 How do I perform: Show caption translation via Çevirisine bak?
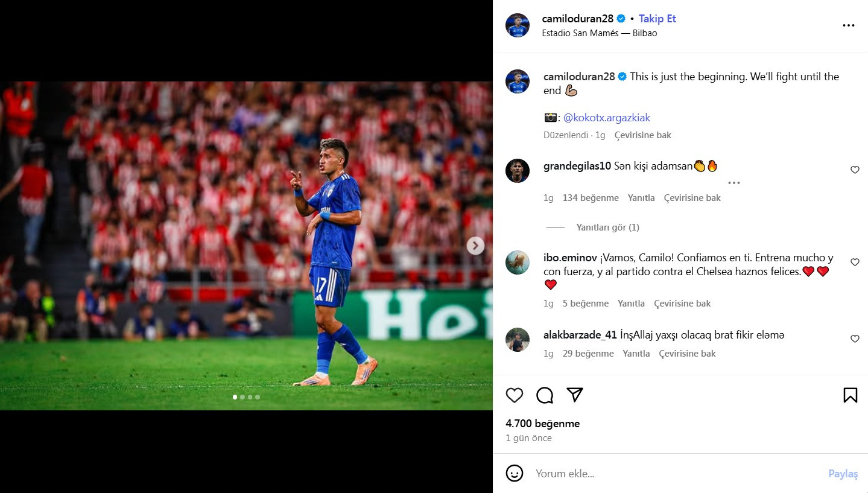point(642,135)
